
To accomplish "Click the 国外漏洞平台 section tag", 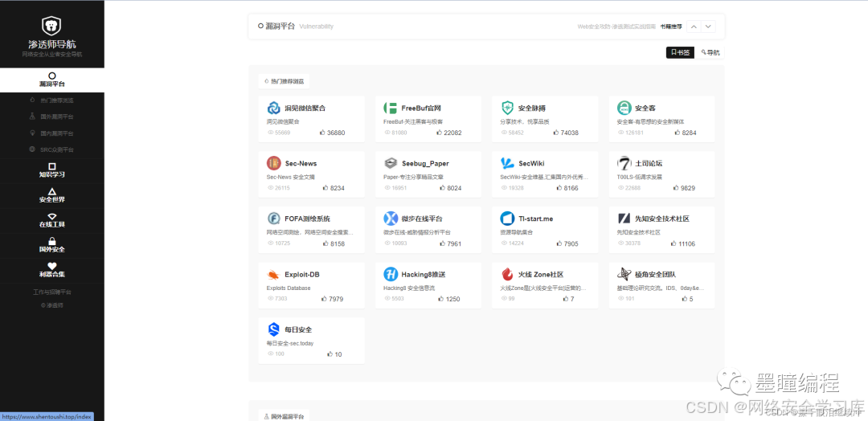I will (285, 416).
